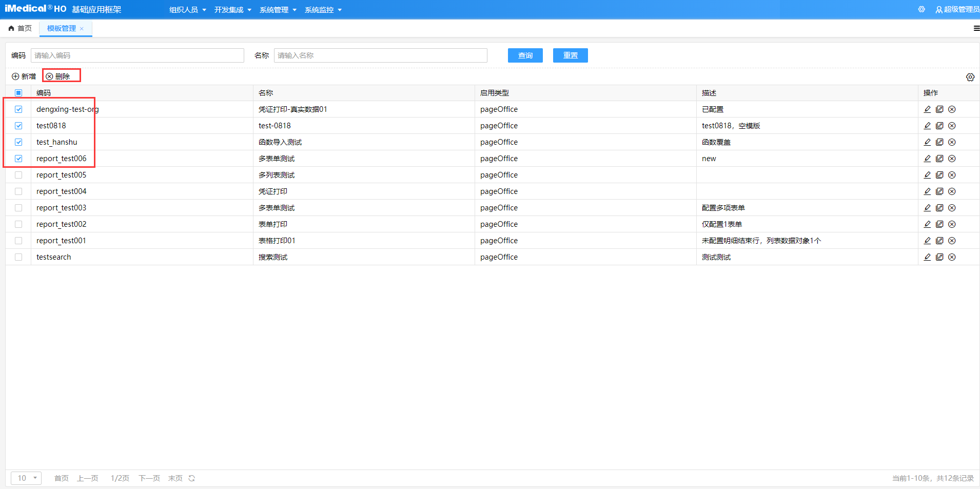
Task: Check the report_test003 row checkbox
Action: pyautogui.click(x=18, y=208)
